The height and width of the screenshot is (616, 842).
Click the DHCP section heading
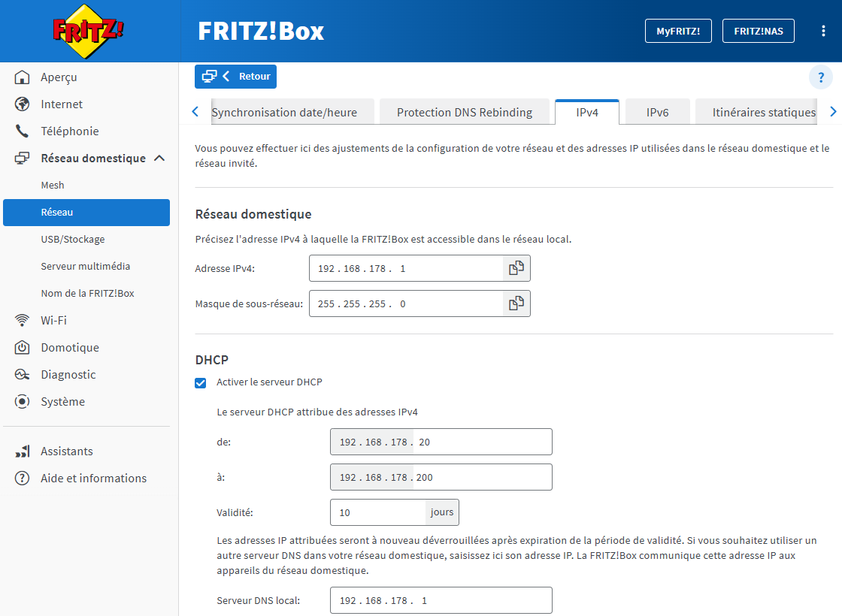pyautogui.click(x=211, y=360)
